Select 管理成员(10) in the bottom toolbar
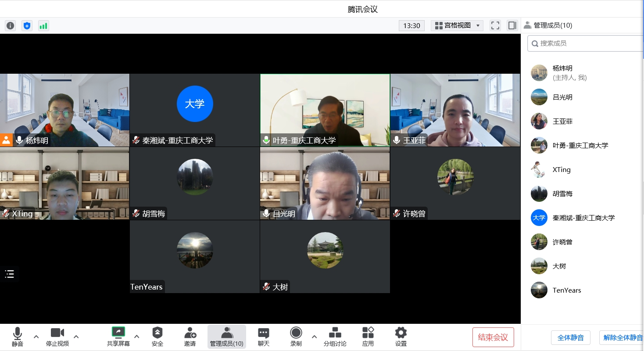644x351 pixels. coord(227,337)
